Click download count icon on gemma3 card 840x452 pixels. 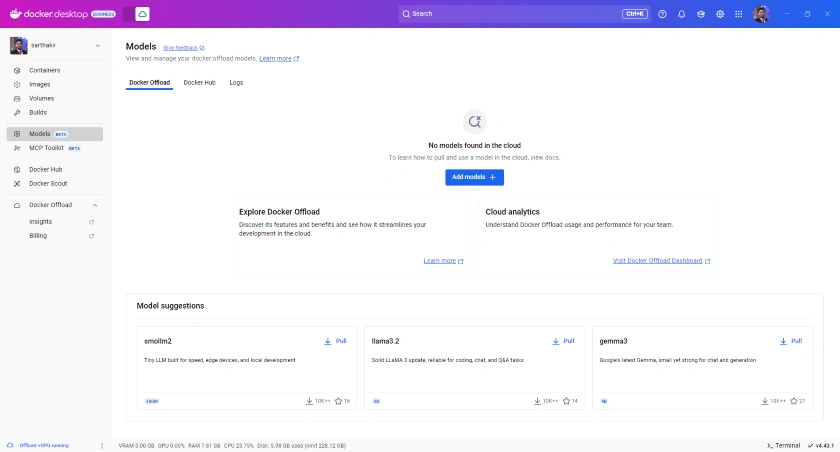pyautogui.click(x=765, y=401)
